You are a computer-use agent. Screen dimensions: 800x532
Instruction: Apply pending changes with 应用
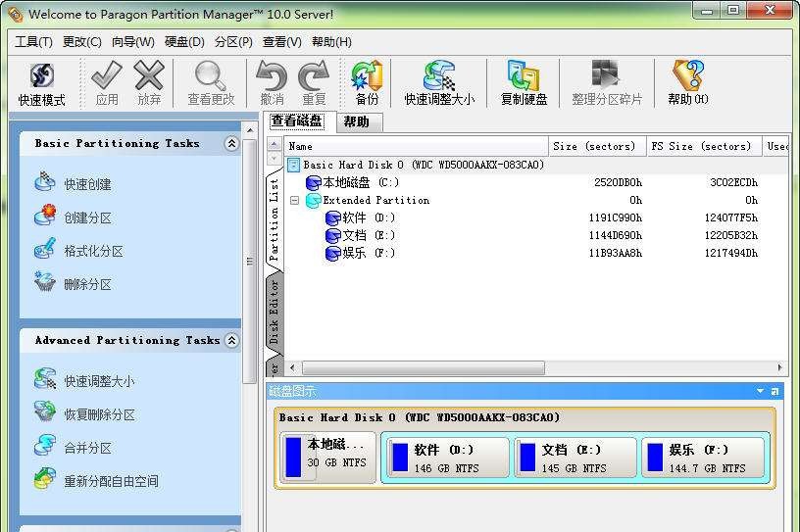point(107,84)
